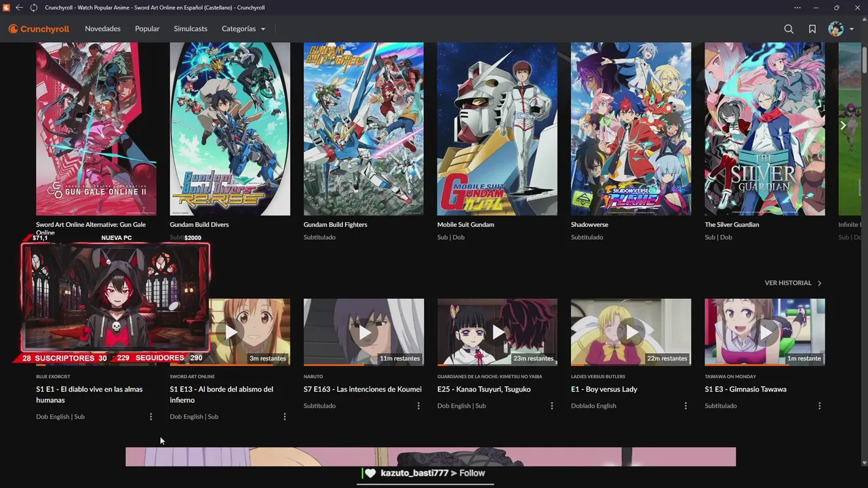Open VER HISTORIAL link
This screenshot has width=868, height=488.
click(793, 283)
